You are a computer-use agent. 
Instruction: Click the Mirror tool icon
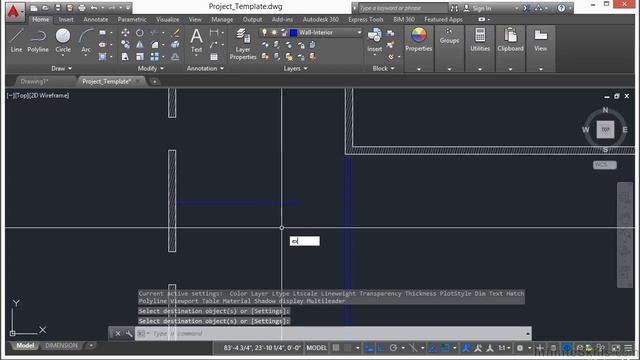(x=140, y=44)
